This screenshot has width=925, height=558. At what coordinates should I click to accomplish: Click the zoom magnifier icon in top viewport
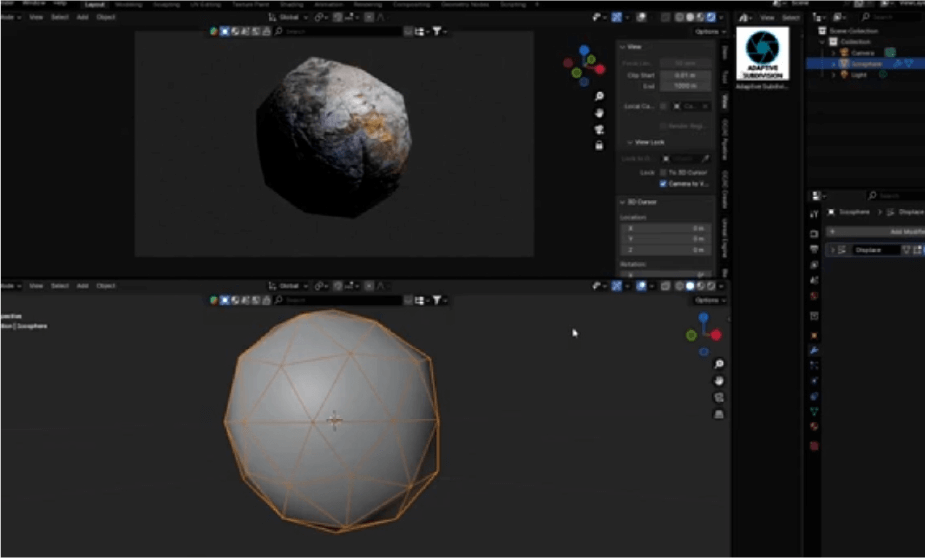(x=599, y=97)
